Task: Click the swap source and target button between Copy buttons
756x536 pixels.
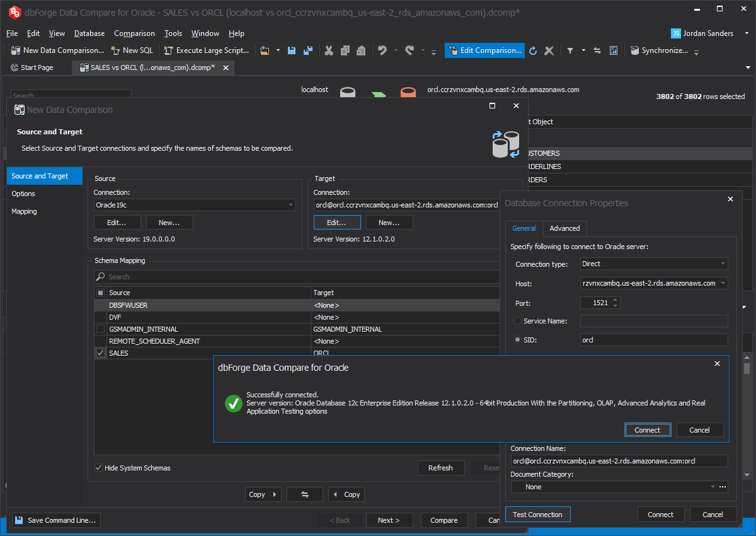Action: [304, 494]
